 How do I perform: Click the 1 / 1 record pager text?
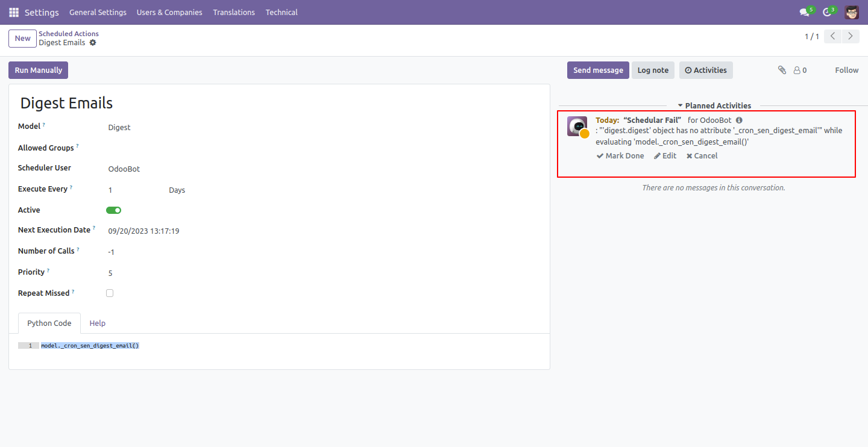(x=812, y=37)
